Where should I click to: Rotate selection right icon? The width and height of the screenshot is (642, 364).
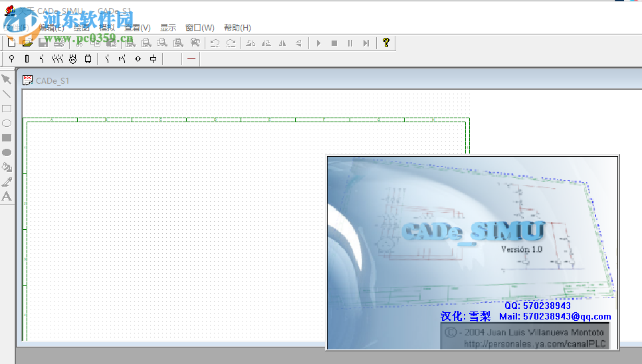tap(267, 43)
